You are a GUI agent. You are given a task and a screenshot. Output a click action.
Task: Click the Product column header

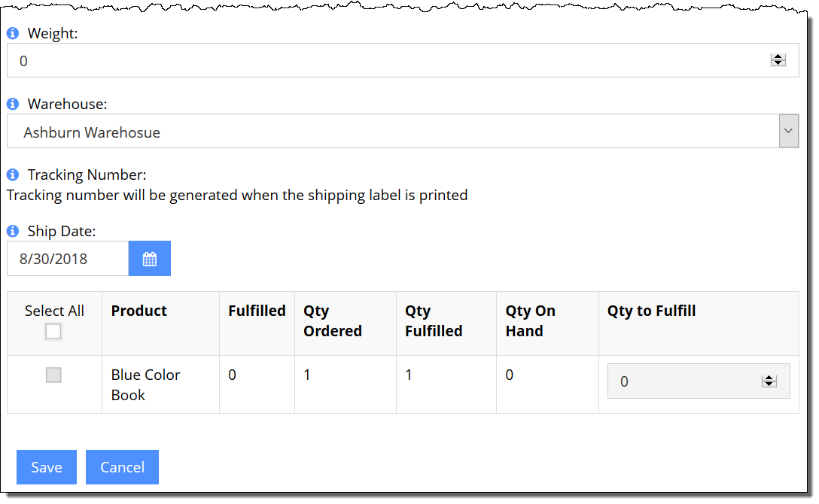139,311
